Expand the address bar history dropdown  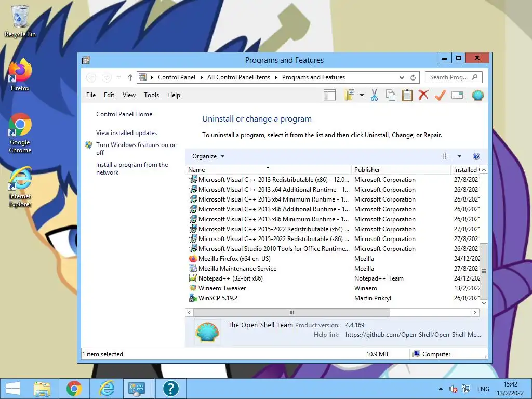pyautogui.click(x=402, y=78)
